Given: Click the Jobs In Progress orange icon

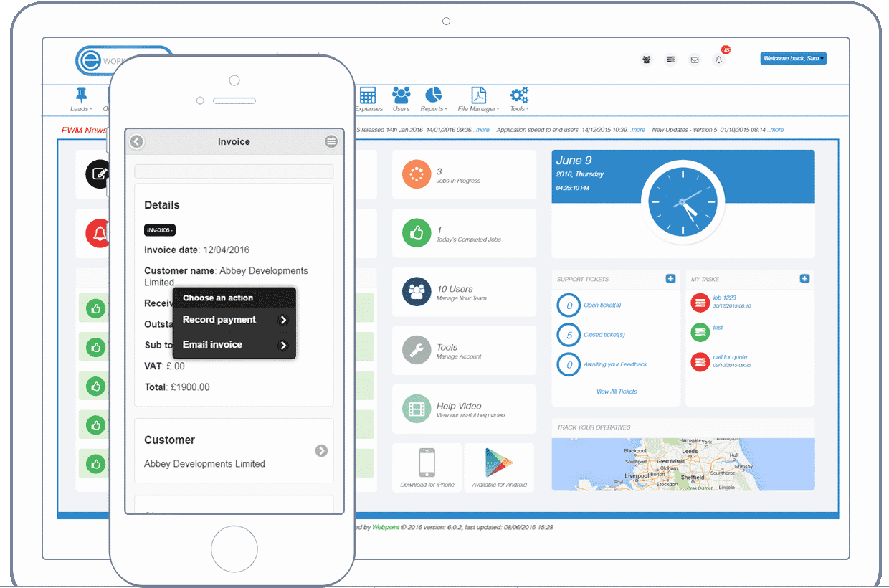Looking at the screenshot, I should pyautogui.click(x=416, y=174).
